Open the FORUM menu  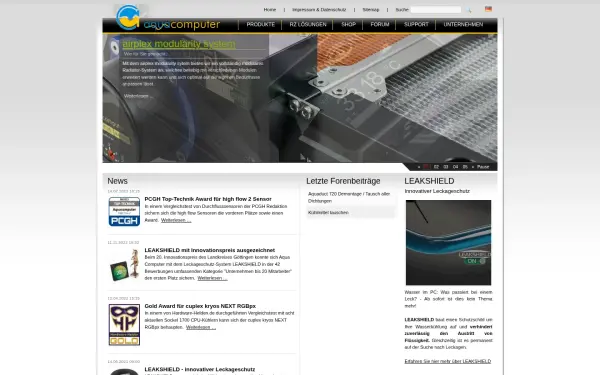pyautogui.click(x=380, y=24)
